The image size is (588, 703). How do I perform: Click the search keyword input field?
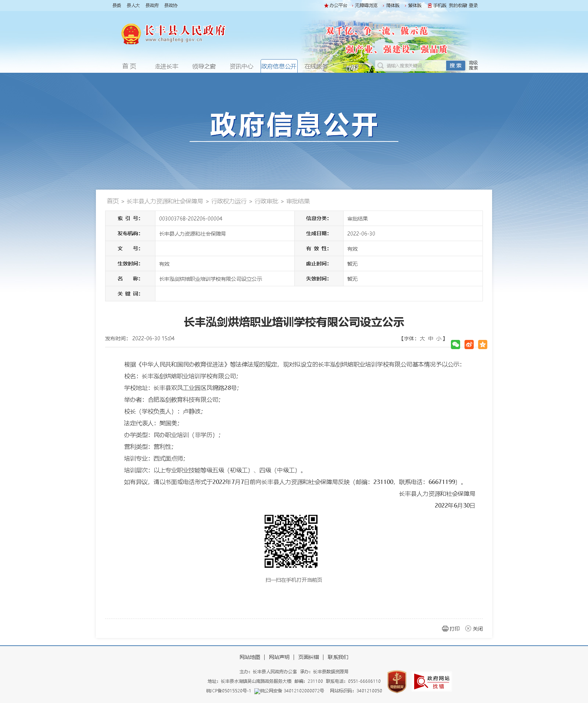pos(413,65)
